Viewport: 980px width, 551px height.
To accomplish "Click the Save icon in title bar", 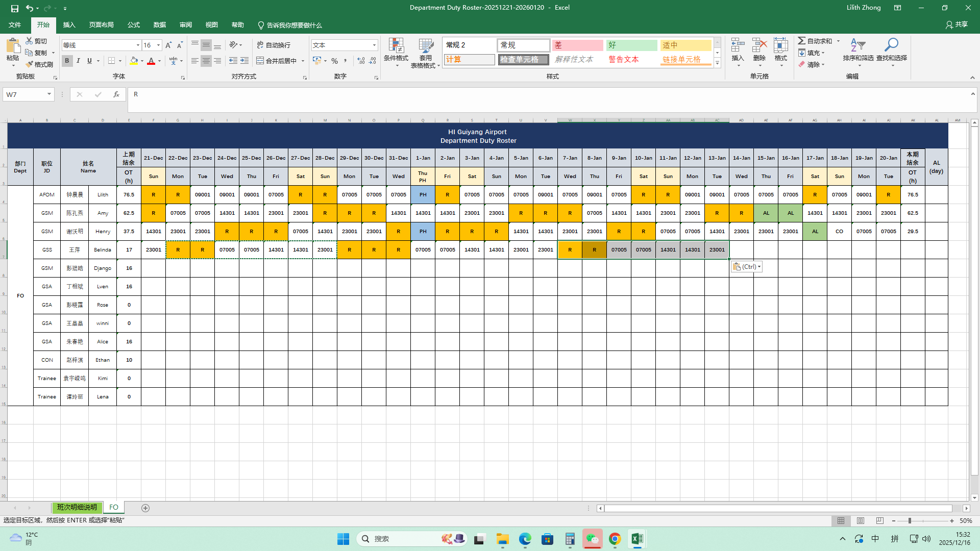I will click(14, 8).
